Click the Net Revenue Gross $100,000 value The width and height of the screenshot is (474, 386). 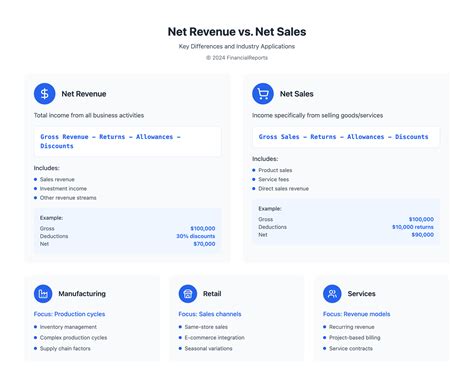(203, 228)
